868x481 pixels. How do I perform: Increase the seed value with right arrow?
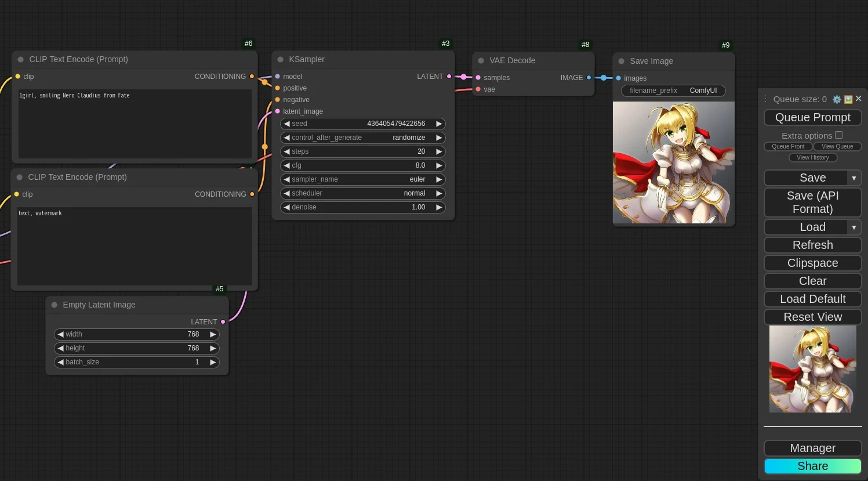439,124
